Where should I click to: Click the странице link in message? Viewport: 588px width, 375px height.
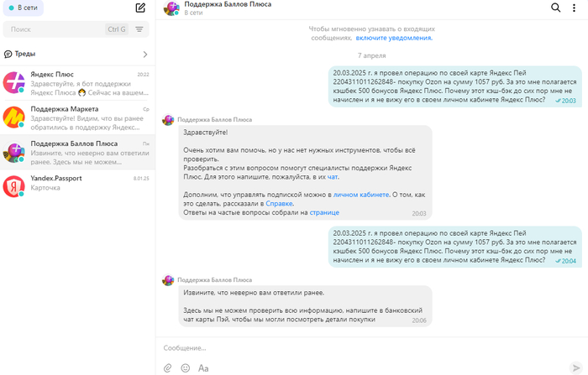[324, 213]
